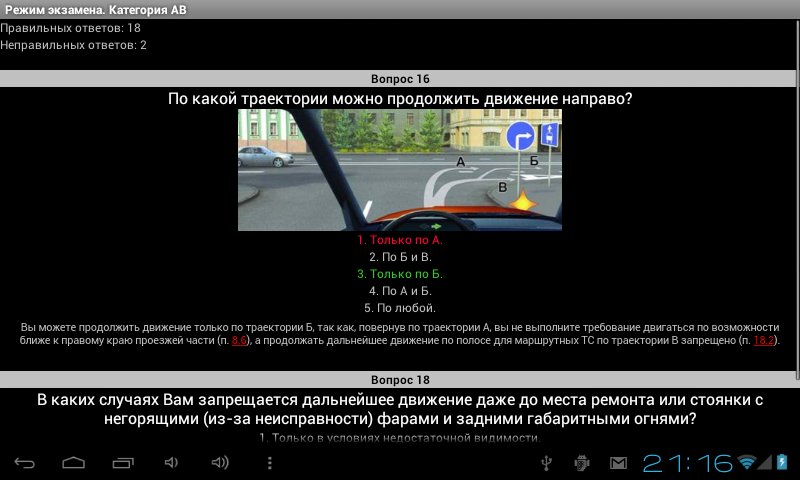Select answer '2. По Б и В.'
This screenshot has width=800, height=480.
400,257
